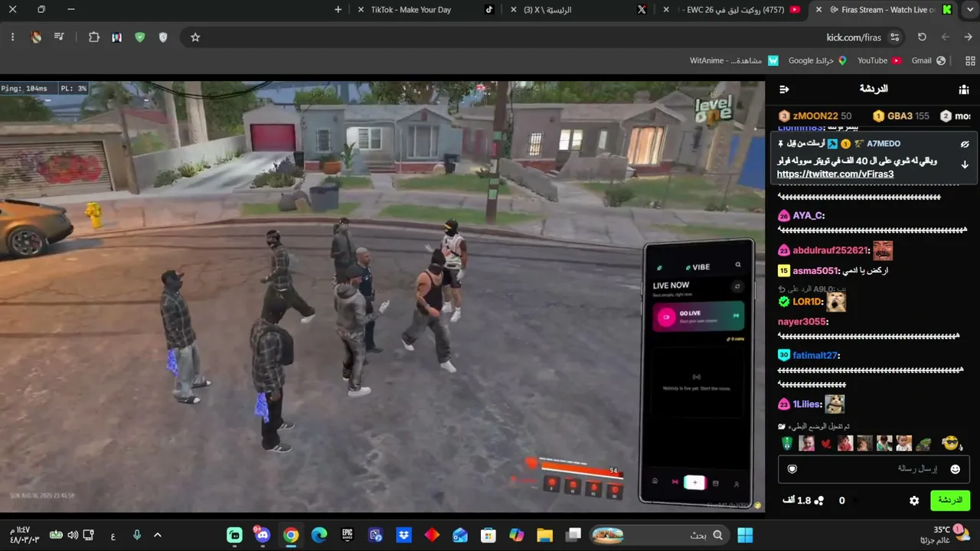Collapse the chat panel with the arrow icon
Viewport: 980px width, 551px height.
click(x=784, y=89)
